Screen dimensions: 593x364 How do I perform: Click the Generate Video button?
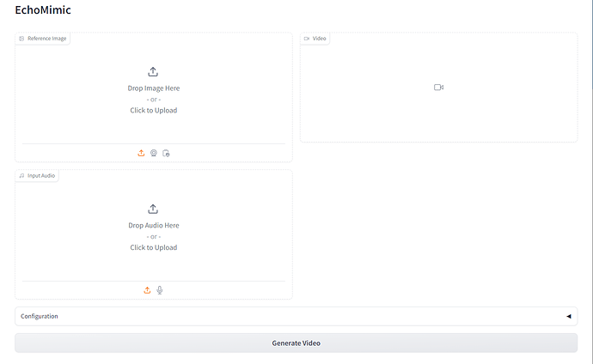[296, 343]
